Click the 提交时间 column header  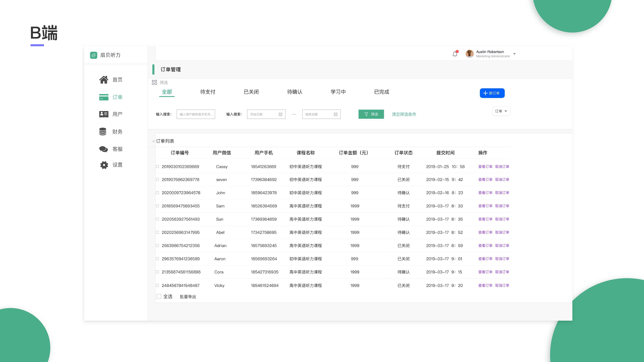coord(445,153)
